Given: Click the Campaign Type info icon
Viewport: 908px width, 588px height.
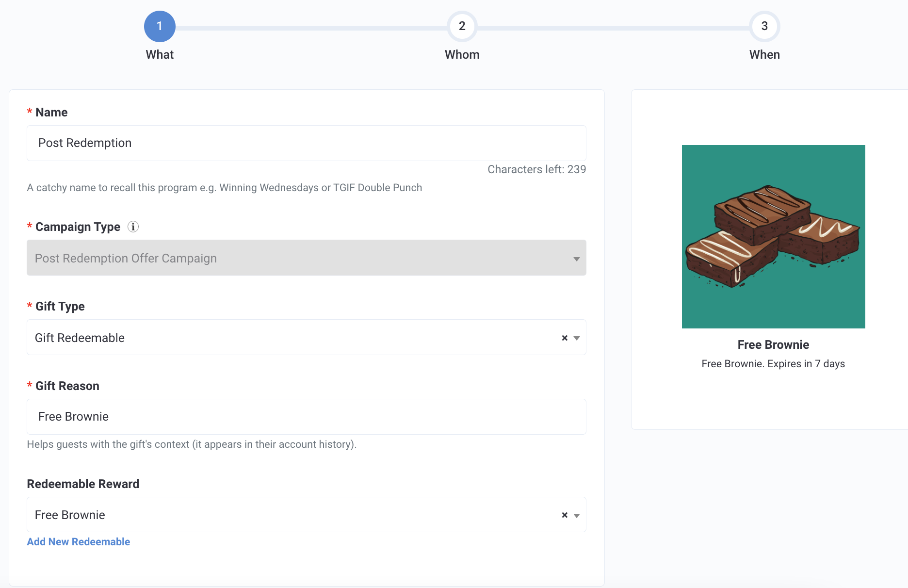Looking at the screenshot, I should 133,227.
